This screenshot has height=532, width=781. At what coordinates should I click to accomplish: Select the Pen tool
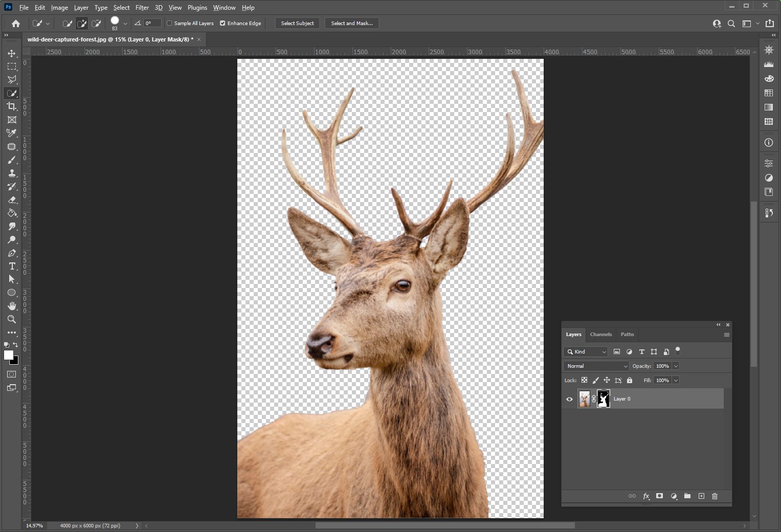point(12,253)
